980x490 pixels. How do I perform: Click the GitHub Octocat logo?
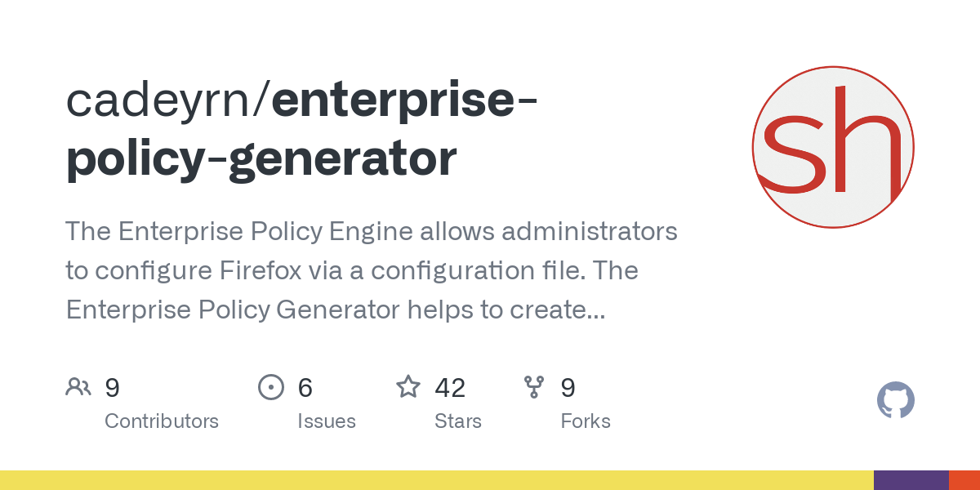click(895, 401)
